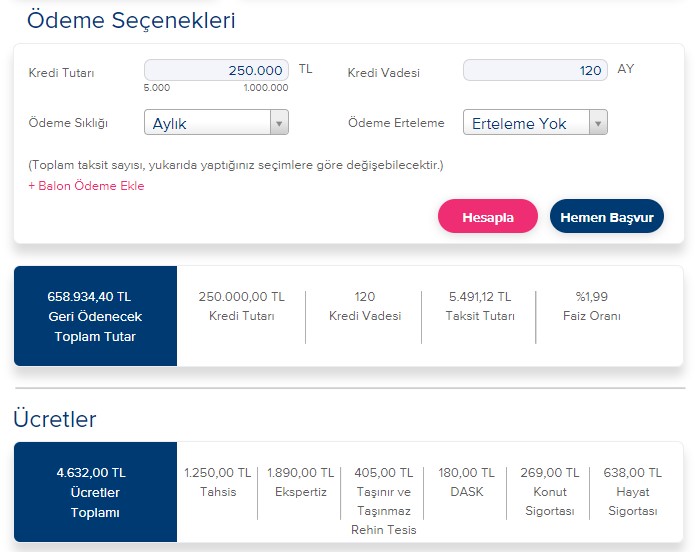Screen dimensions: 696x552
Task: Click the Kredi Vadesi input field
Action: point(535,70)
